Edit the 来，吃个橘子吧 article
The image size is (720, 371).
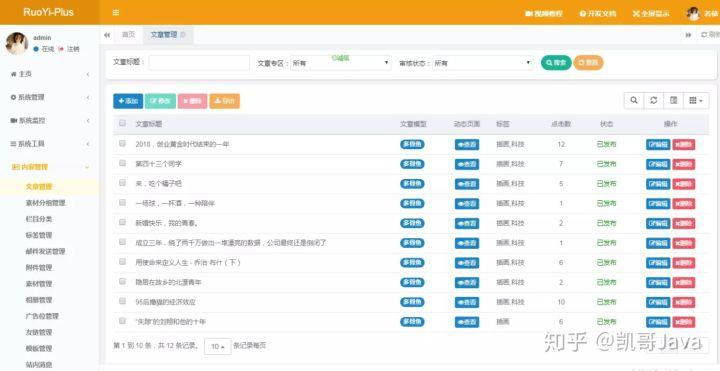pyautogui.click(x=658, y=184)
